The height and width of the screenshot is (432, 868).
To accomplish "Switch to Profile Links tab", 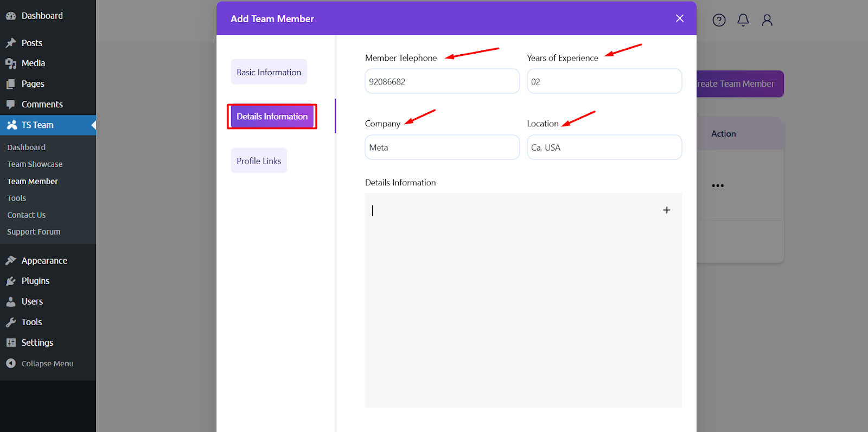I will (259, 161).
